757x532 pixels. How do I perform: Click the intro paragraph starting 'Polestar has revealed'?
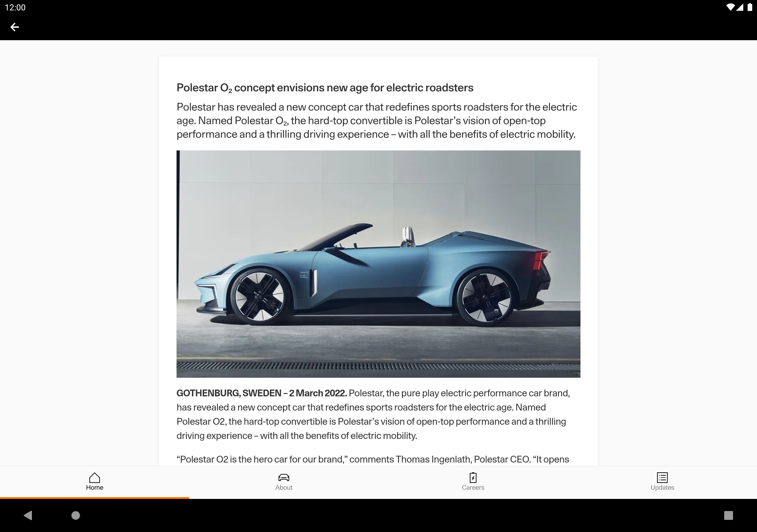[376, 121]
